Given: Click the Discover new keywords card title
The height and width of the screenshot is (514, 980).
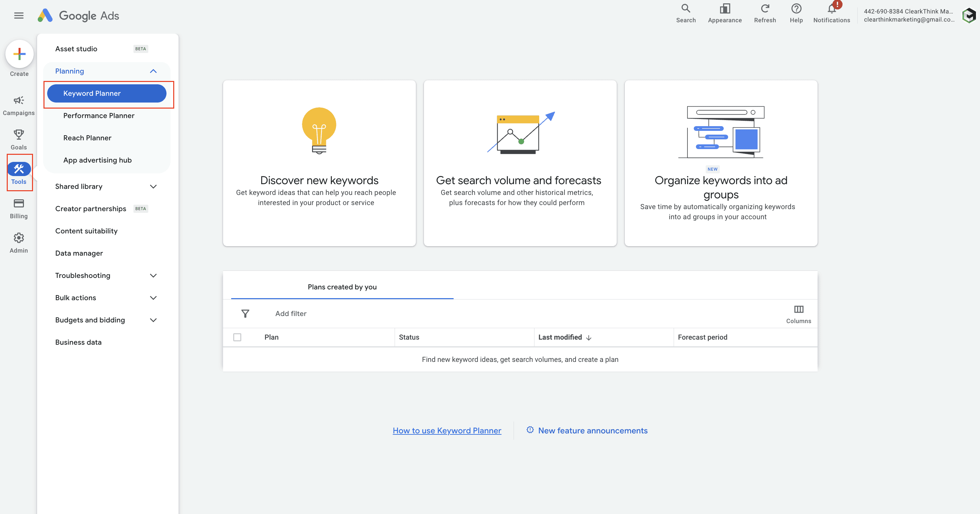Looking at the screenshot, I should pyautogui.click(x=319, y=180).
